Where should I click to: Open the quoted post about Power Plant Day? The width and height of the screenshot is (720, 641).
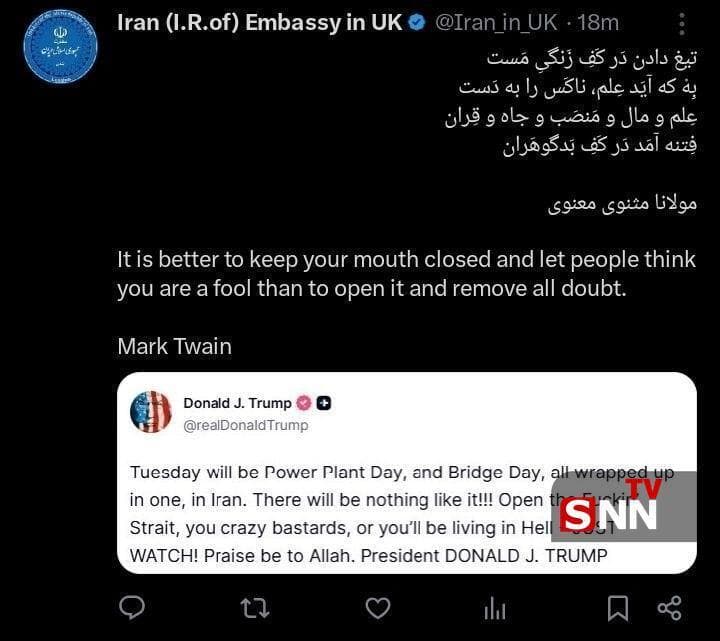(407, 473)
